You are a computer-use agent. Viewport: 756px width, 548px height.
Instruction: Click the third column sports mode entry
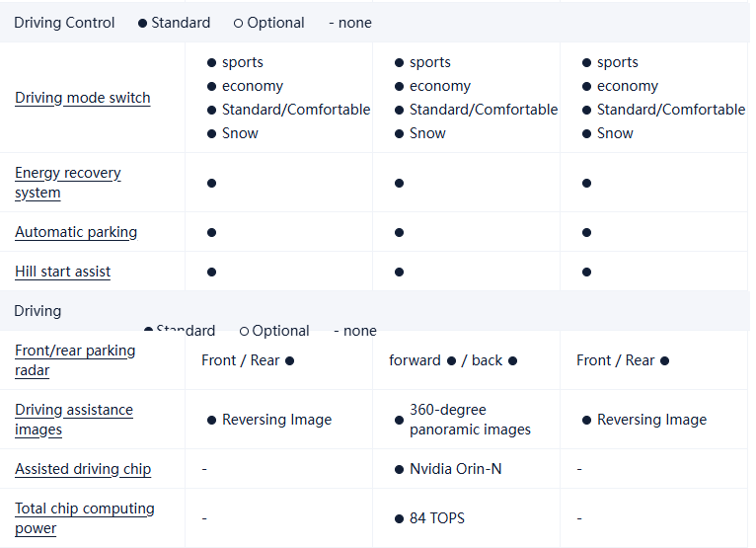(617, 62)
